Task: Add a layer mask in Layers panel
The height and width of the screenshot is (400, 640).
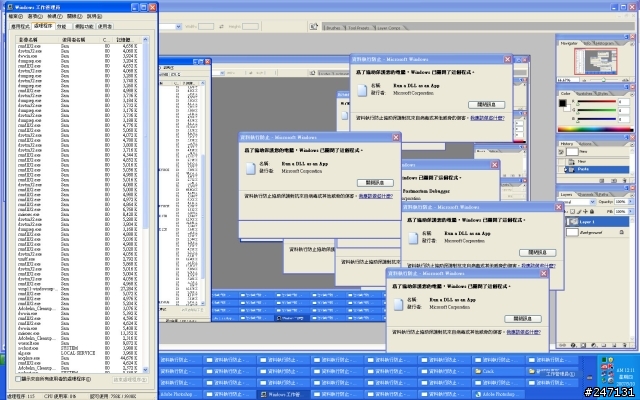Action: (583, 345)
